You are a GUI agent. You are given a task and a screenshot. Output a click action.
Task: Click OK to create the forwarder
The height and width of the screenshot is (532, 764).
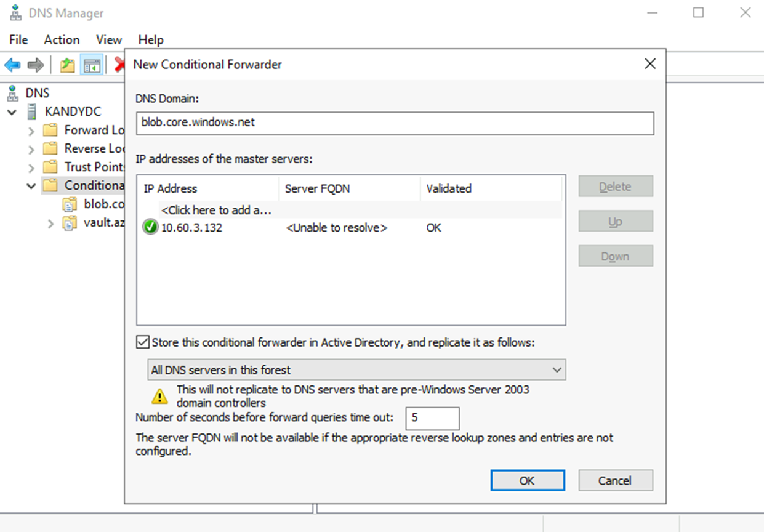pyautogui.click(x=527, y=480)
